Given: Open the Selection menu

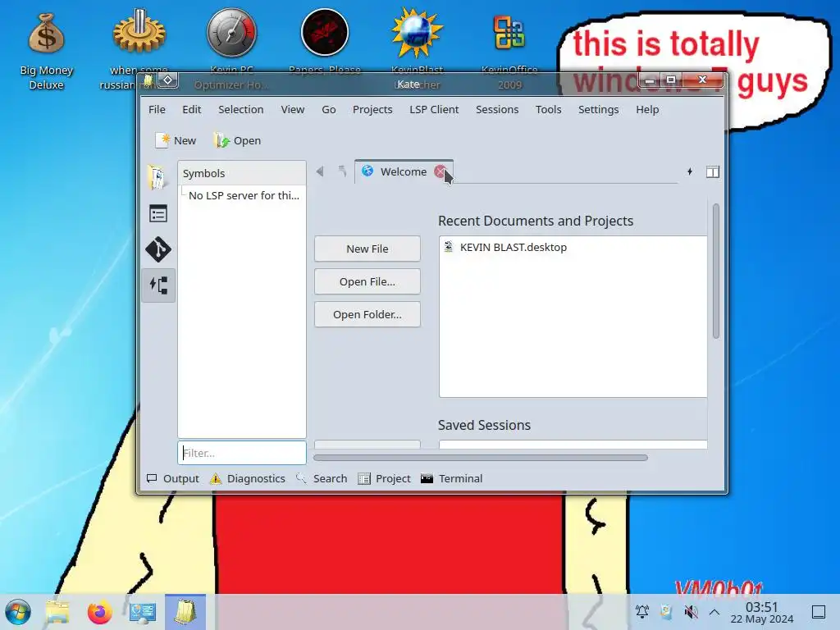Looking at the screenshot, I should click(x=241, y=109).
